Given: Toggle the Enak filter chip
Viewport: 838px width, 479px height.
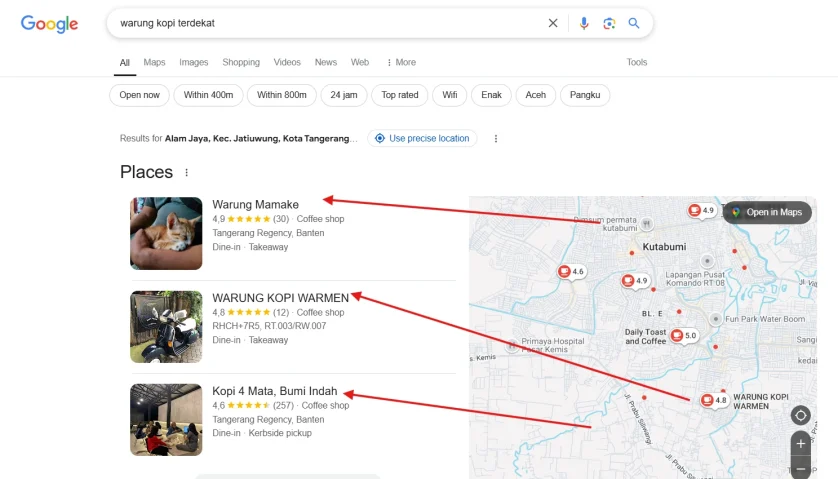Looking at the screenshot, I should pos(491,95).
